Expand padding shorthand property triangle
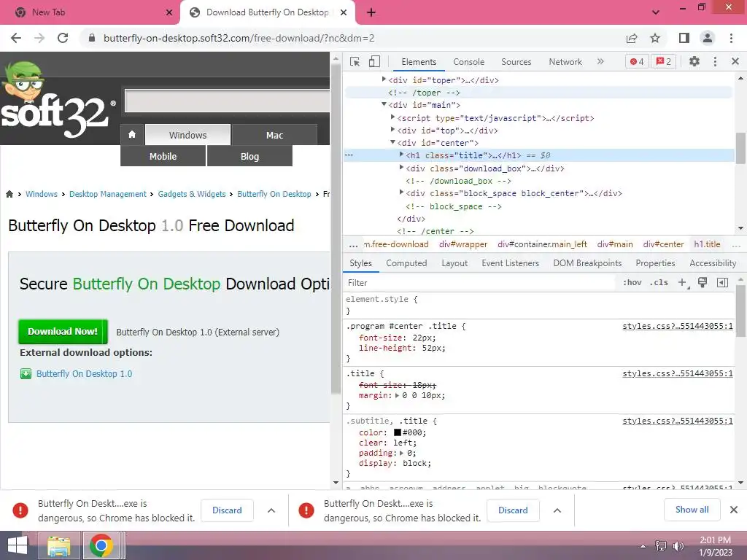The height and width of the screenshot is (560, 747). [402, 454]
